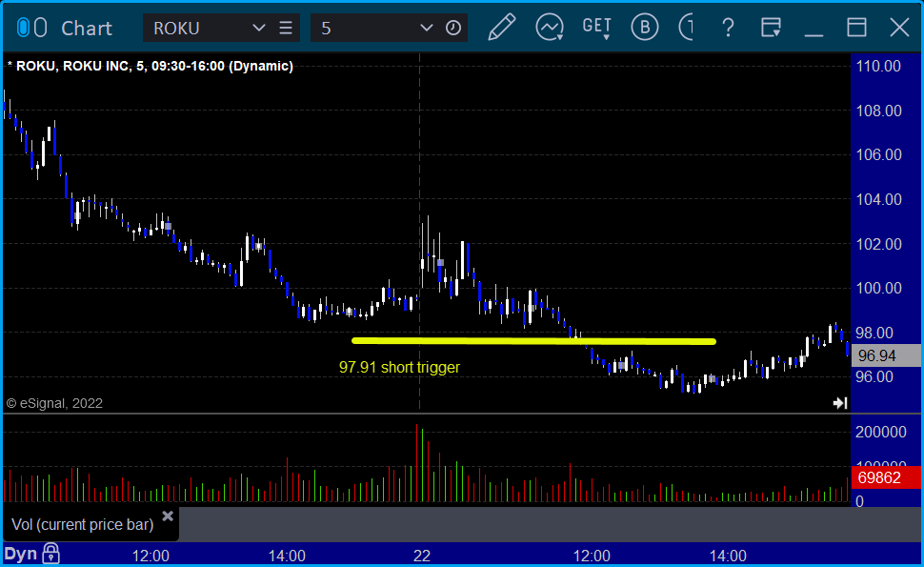Maximize the Chart window
Image resolution: width=924 pixels, height=567 pixels.
(856, 28)
